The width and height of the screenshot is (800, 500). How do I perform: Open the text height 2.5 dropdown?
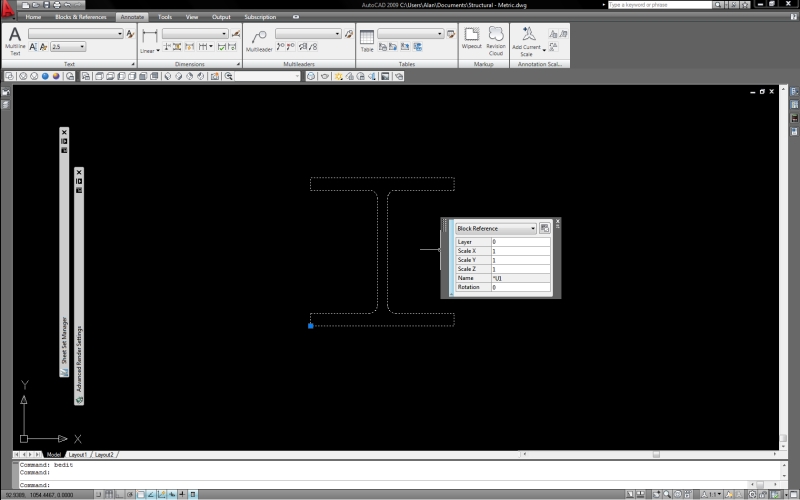click(x=68, y=47)
